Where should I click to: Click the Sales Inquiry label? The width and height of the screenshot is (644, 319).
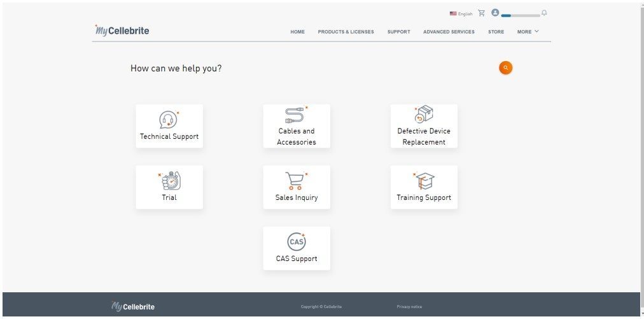coord(297,198)
